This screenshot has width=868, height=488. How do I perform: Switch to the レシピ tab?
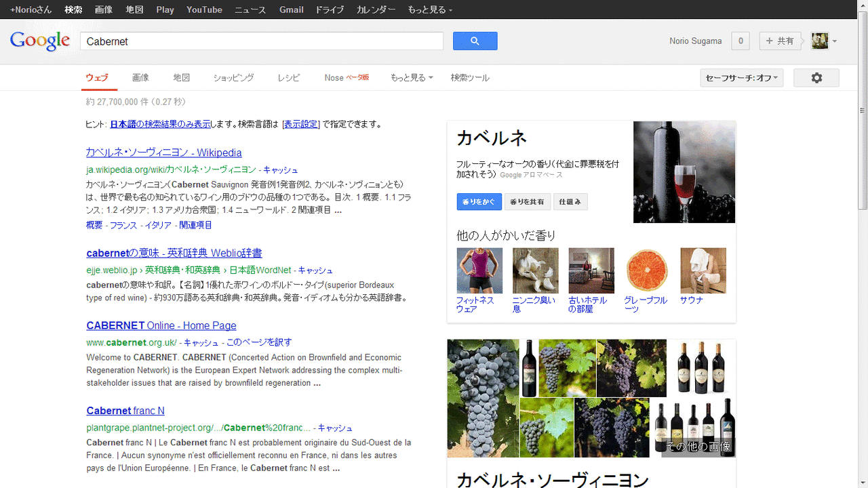[x=288, y=78]
